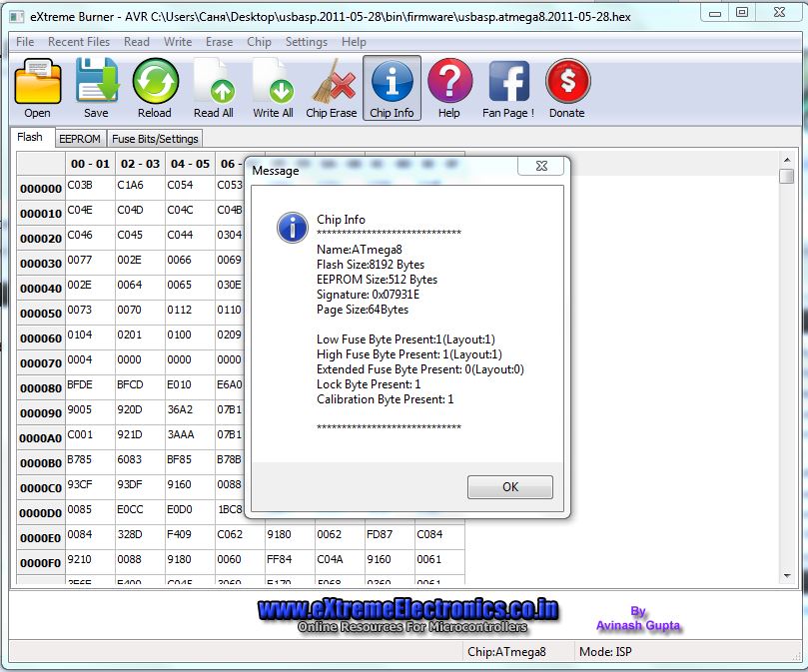Click 'Lock Byte Present: 1' line
808x672 pixels.
pyautogui.click(x=369, y=383)
